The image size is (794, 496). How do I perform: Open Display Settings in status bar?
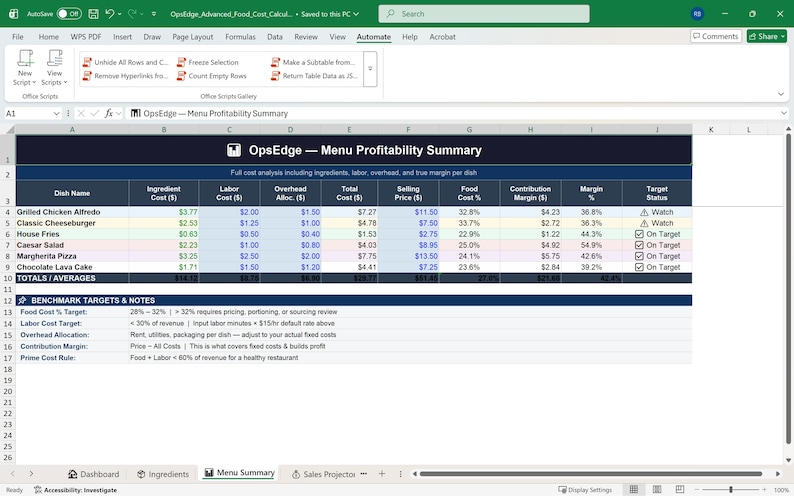tap(585, 490)
